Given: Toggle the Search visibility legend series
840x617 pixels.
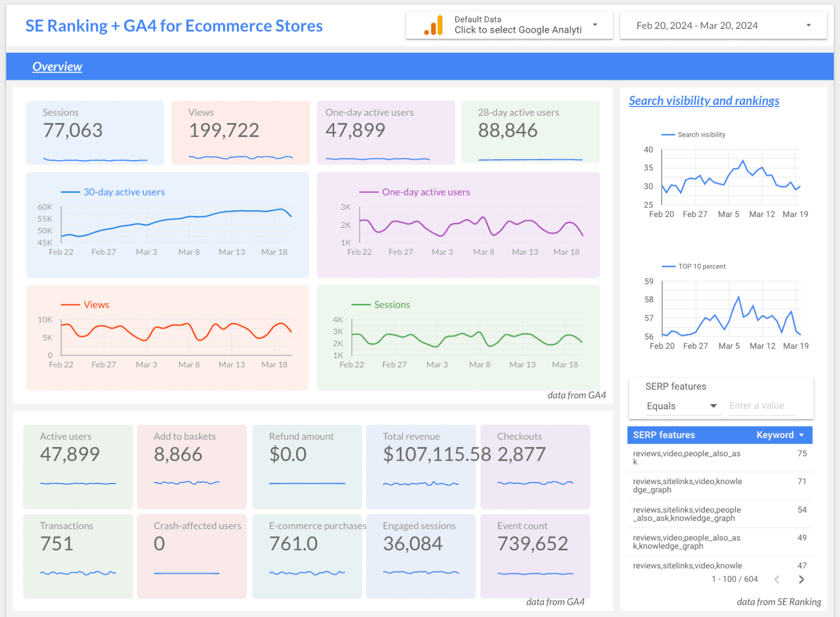Looking at the screenshot, I should pyautogui.click(x=693, y=134).
